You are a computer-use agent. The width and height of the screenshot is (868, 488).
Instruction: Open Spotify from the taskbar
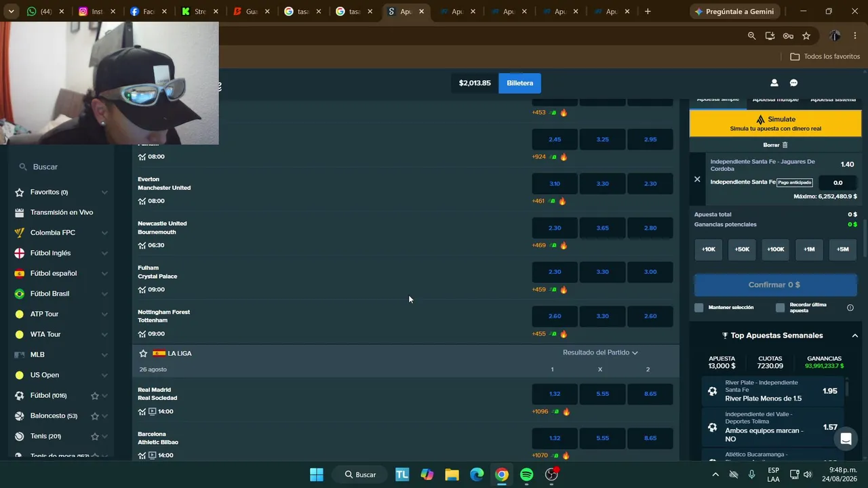(527, 474)
